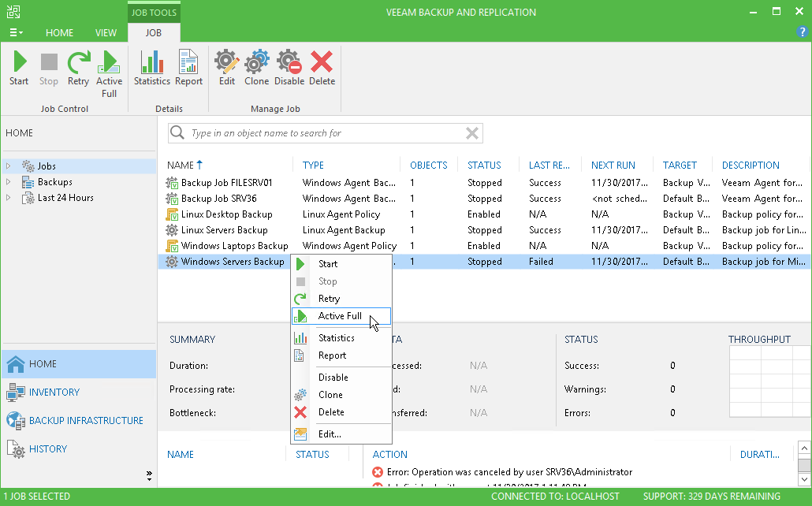Open the HISTORY view
This screenshot has height=506, width=812.
[x=79, y=448]
